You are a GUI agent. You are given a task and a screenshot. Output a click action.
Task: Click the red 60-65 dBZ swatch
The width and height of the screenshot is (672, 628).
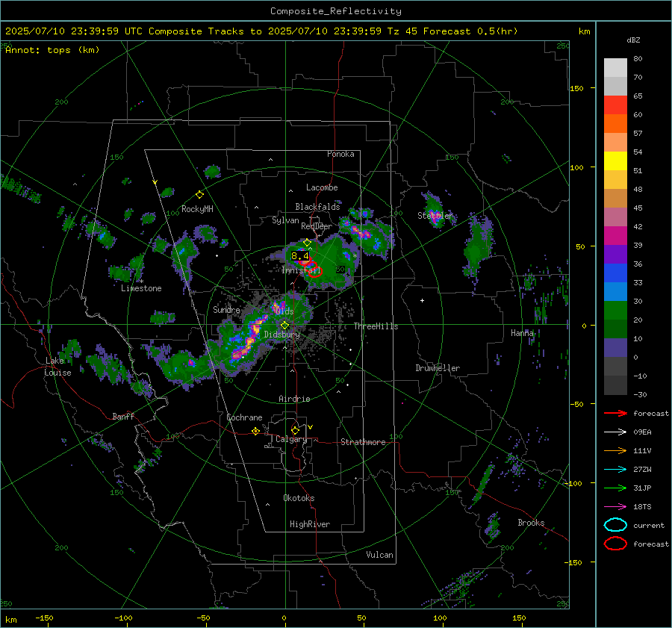pyautogui.click(x=615, y=105)
